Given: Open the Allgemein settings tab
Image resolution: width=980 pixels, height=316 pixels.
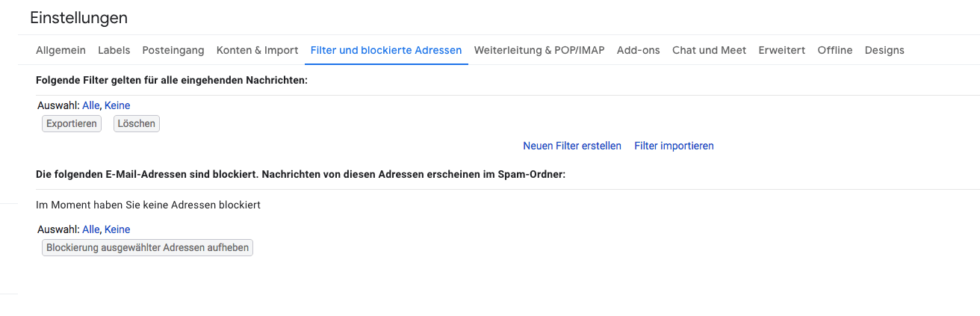Looking at the screenshot, I should coord(61,50).
